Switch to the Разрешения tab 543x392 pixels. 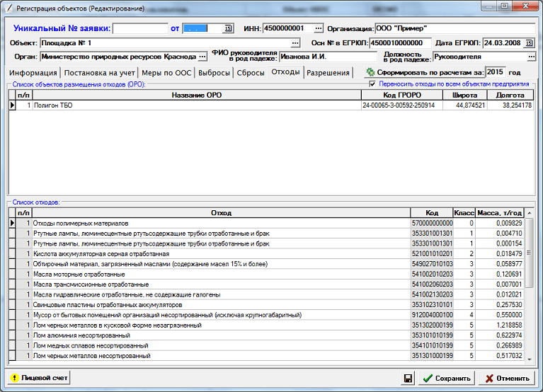(x=328, y=73)
